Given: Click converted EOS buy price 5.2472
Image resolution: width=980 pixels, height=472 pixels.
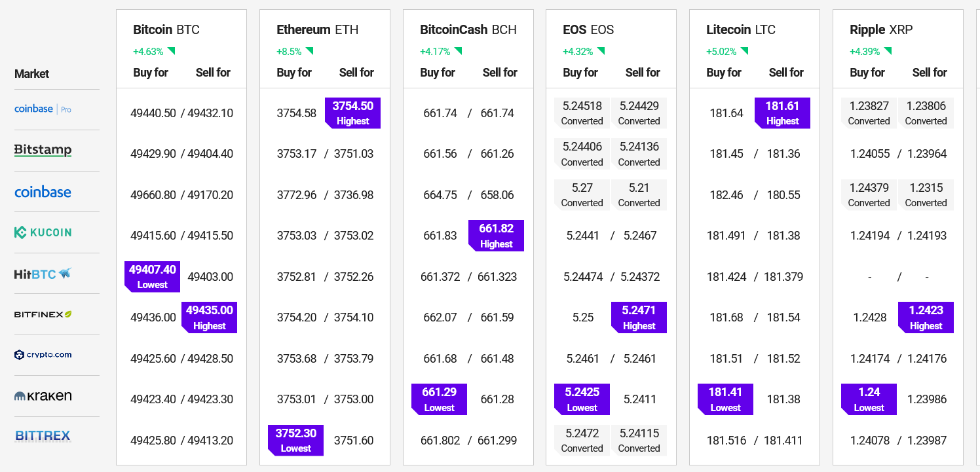Looking at the screenshot, I should tap(582, 441).
